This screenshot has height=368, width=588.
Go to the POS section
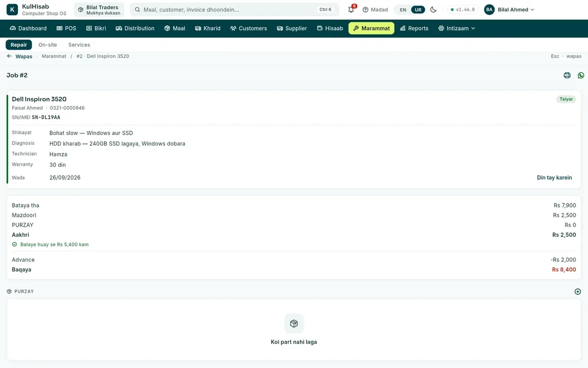66,28
